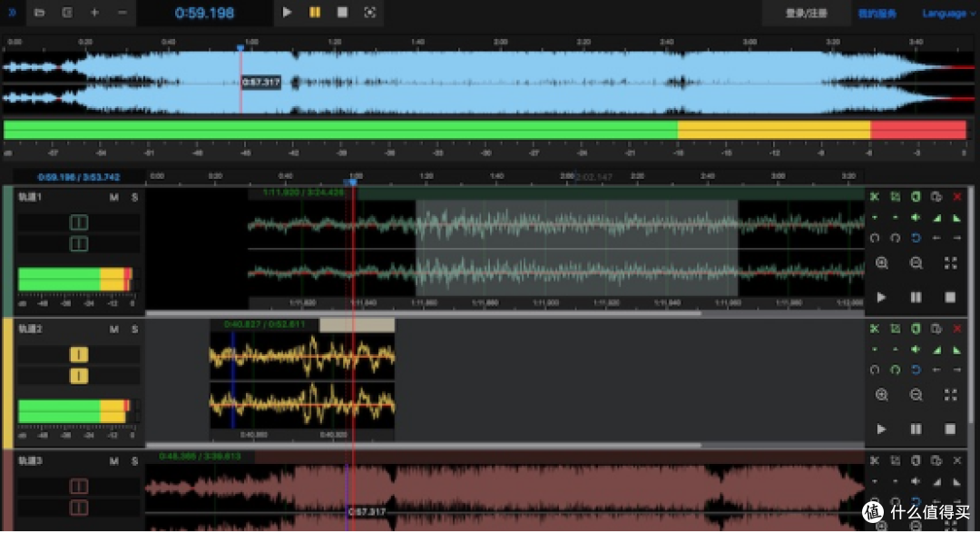Play 轨道2 alone
Image resolution: width=980 pixels, height=533 pixels.
882,429
